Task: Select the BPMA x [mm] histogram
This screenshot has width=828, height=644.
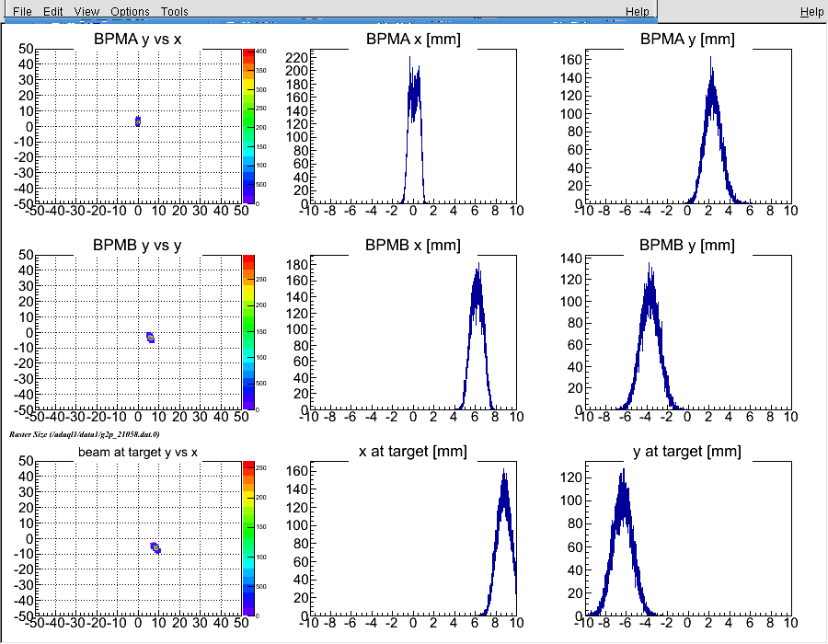Action: [x=413, y=127]
